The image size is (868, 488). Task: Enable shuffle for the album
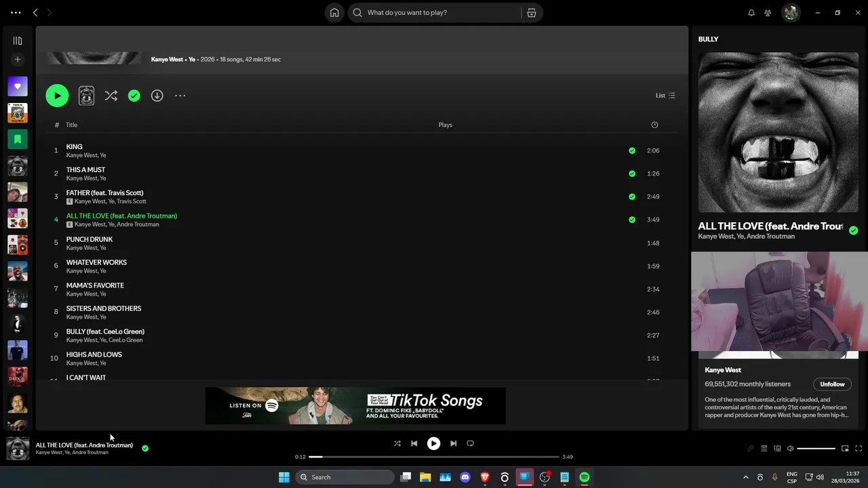point(111,96)
